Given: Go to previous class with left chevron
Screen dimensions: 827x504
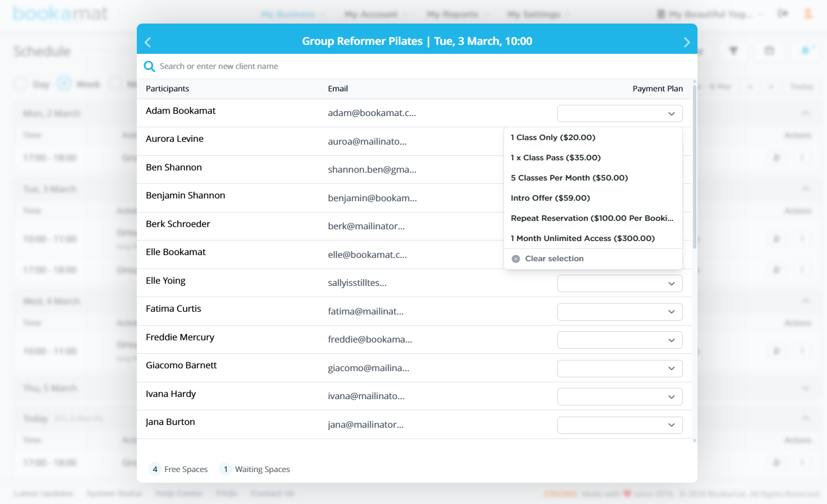Looking at the screenshot, I should [x=148, y=42].
